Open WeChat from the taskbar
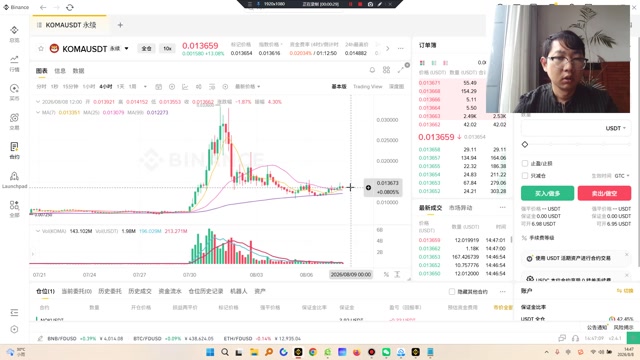Screen dimensions: 640x360 point(386,352)
